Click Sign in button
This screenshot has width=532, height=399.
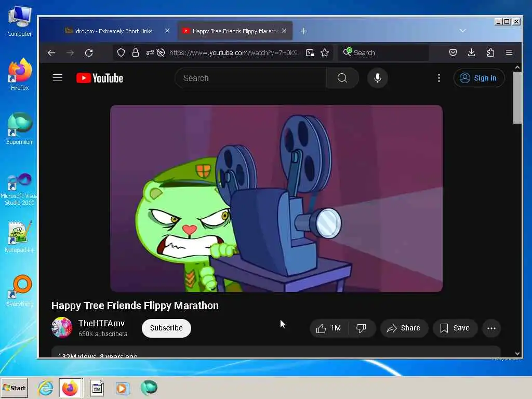[x=478, y=78]
